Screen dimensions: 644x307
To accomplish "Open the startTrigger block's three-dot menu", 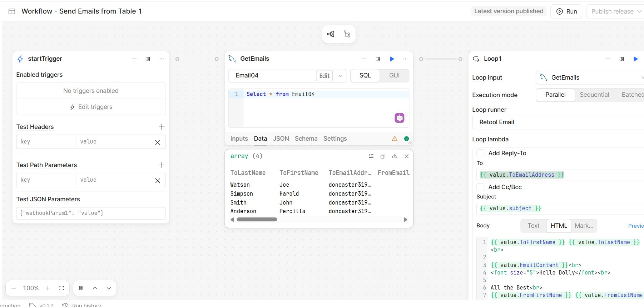I will coord(162,59).
